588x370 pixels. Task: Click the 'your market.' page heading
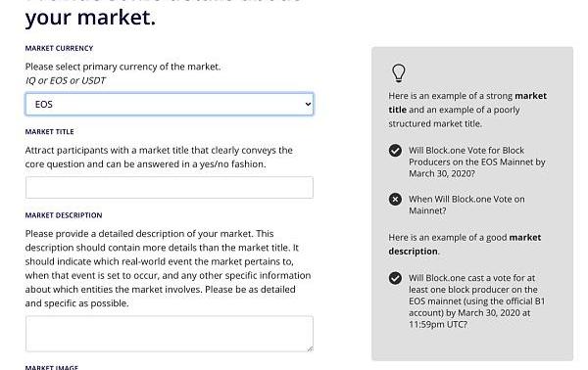click(90, 18)
